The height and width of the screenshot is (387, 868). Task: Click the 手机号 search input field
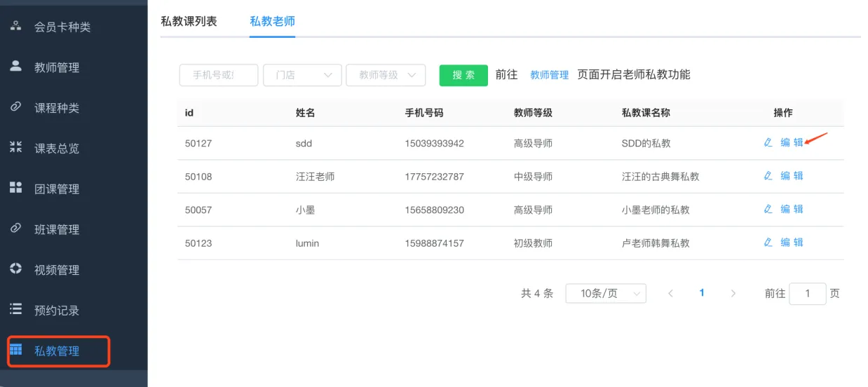click(x=218, y=75)
